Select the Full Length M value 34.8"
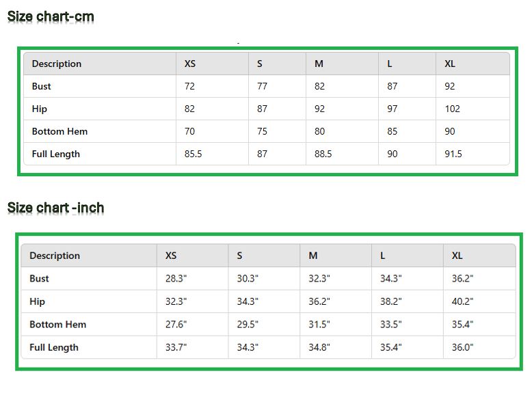 [x=319, y=348]
